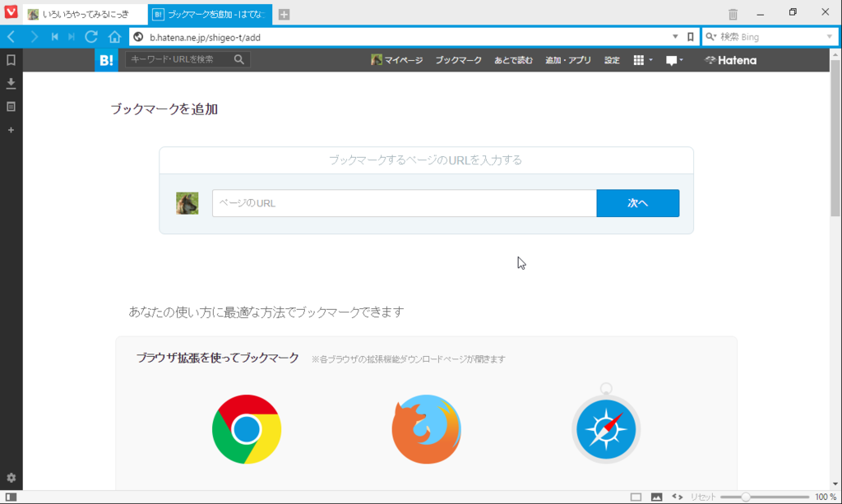
Task: Open a new tab
Action: point(284,15)
